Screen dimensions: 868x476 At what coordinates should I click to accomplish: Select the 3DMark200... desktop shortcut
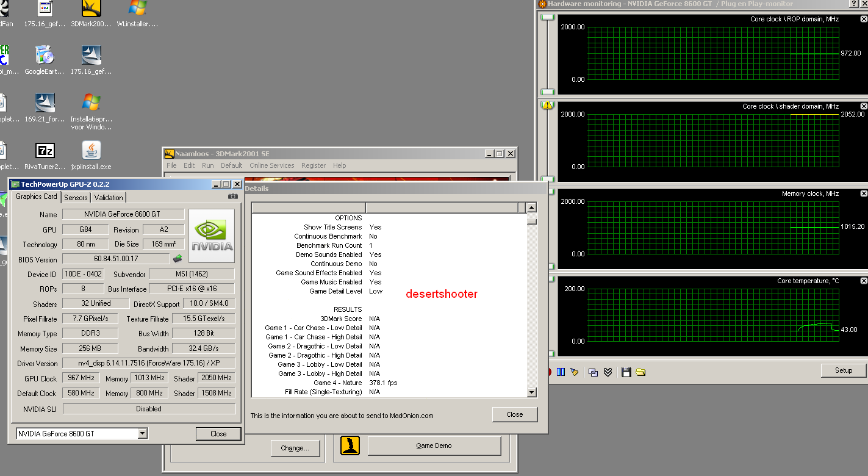coord(91,13)
